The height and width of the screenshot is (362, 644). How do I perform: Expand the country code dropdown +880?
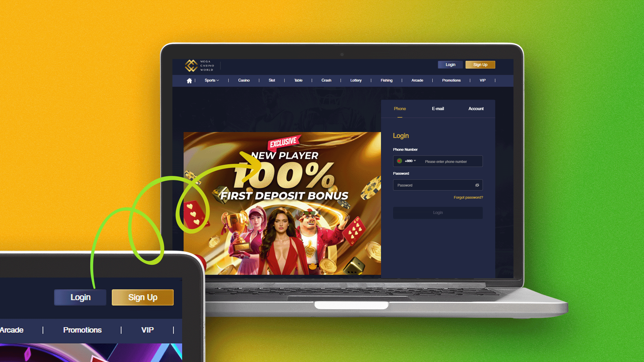tap(406, 161)
